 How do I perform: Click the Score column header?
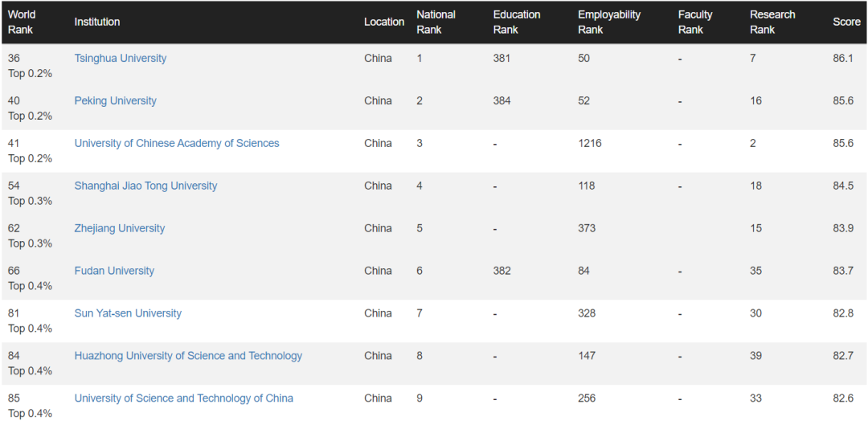[x=847, y=22]
